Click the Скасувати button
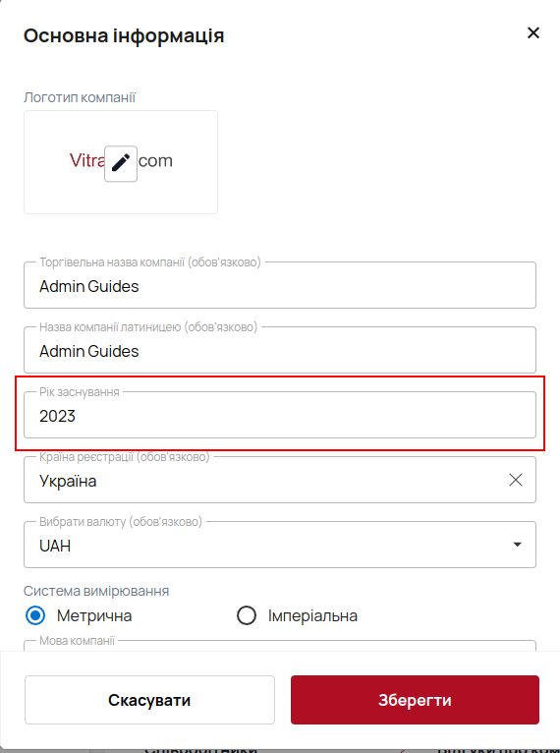 point(149,700)
